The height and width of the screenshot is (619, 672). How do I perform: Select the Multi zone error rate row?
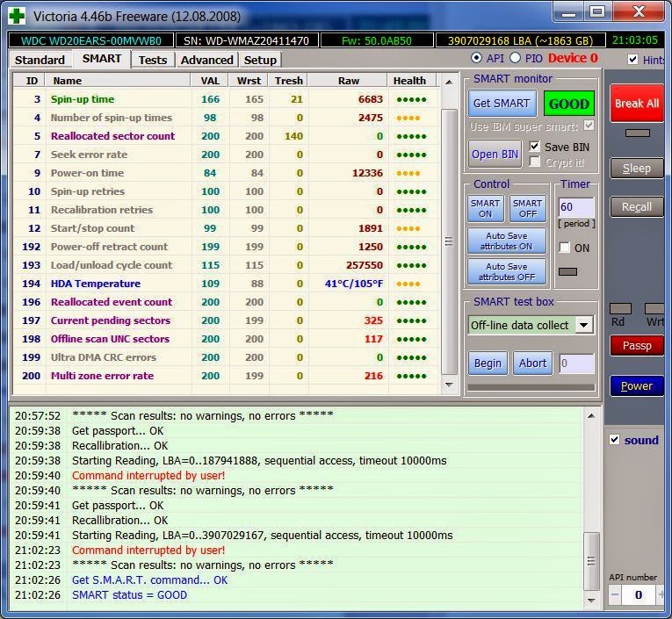(226, 376)
